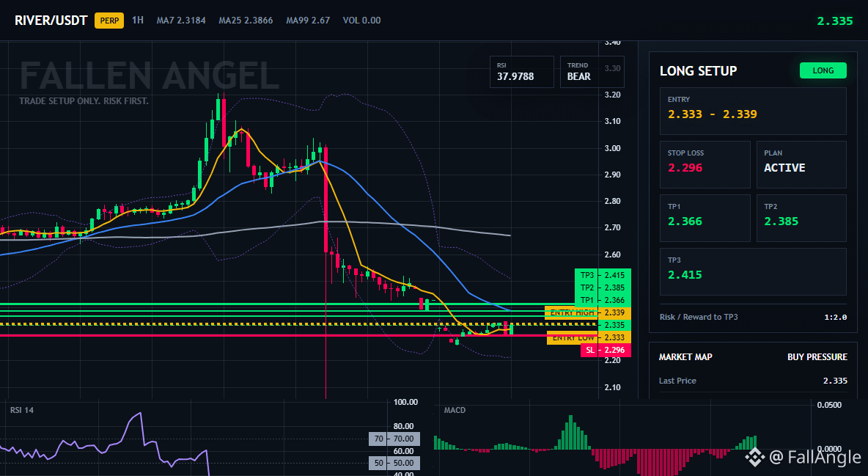Click the 2.335 price in header
This screenshot has width=868, height=476.
click(835, 21)
